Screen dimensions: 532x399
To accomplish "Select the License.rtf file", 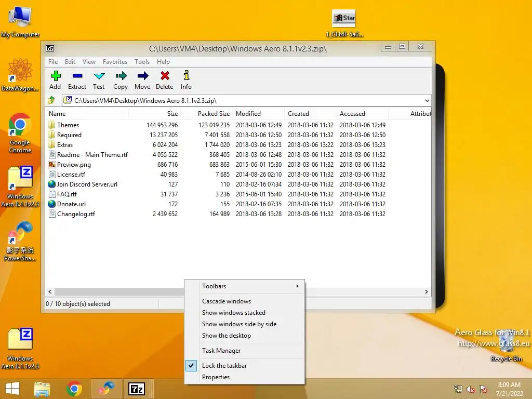I will click(71, 175).
